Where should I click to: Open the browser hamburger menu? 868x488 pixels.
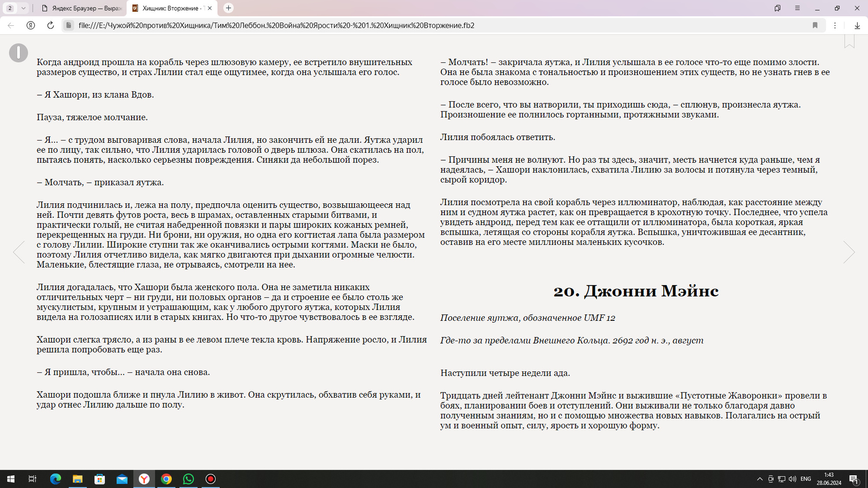click(797, 8)
